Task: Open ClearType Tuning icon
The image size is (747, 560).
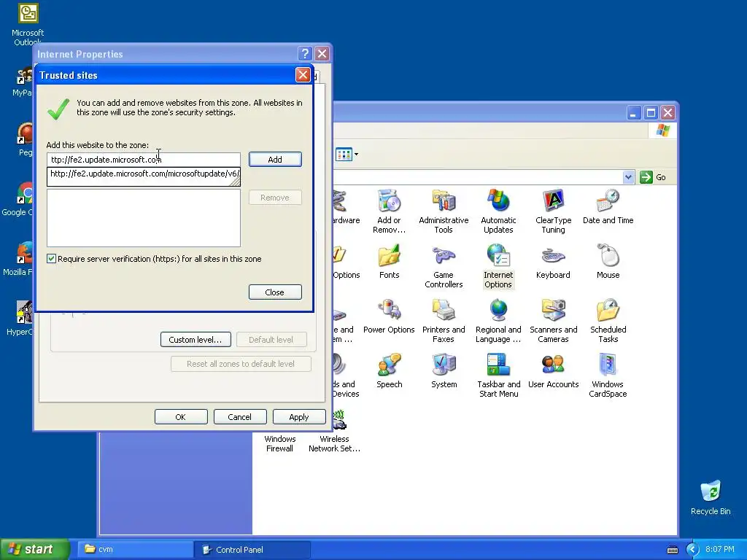Action: [553, 211]
